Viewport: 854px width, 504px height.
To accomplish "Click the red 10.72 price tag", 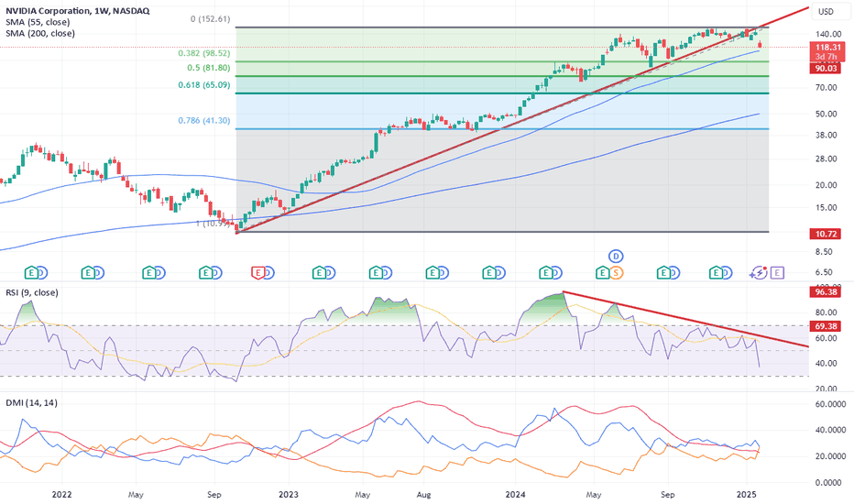I will (x=826, y=234).
